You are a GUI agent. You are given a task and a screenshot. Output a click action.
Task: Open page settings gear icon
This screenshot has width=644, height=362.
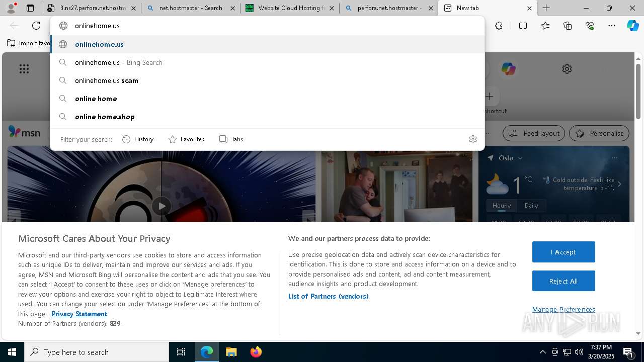click(567, 69)
